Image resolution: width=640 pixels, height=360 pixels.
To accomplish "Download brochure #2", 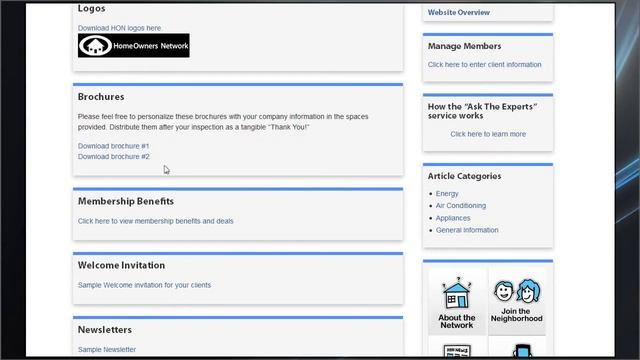I will tap(113, 156).
